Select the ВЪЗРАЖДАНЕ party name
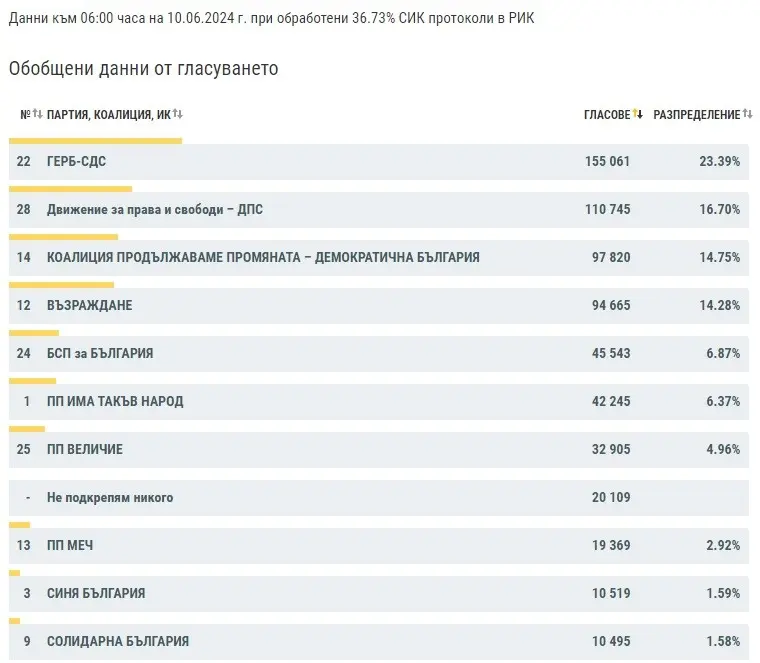 [90, 306]
